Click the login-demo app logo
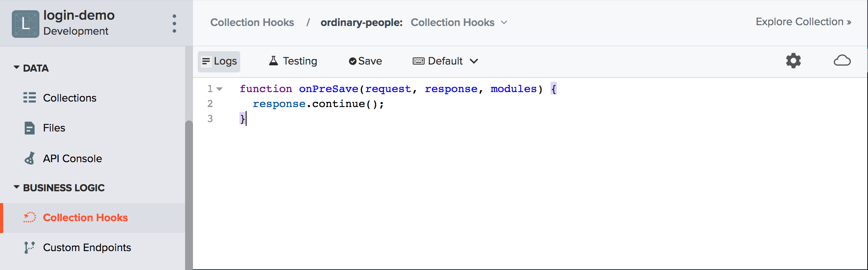Viewport: 868px width, 270px height. point(26,24)
